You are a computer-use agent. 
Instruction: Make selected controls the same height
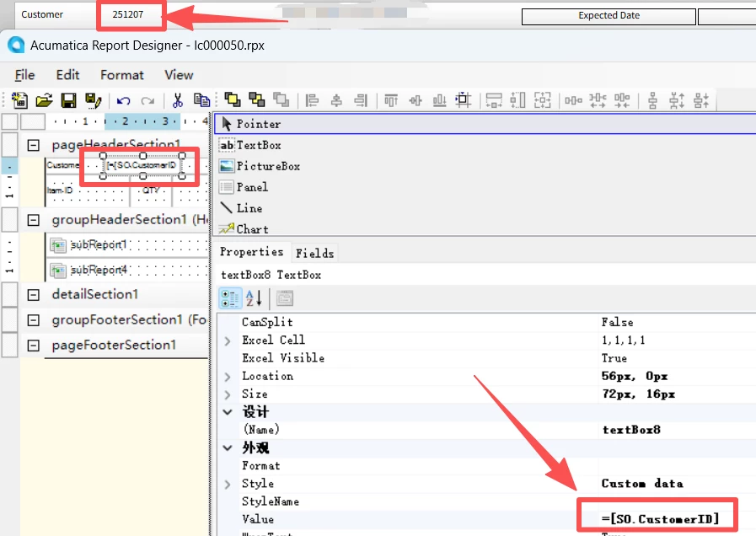(x=517, y=100)
